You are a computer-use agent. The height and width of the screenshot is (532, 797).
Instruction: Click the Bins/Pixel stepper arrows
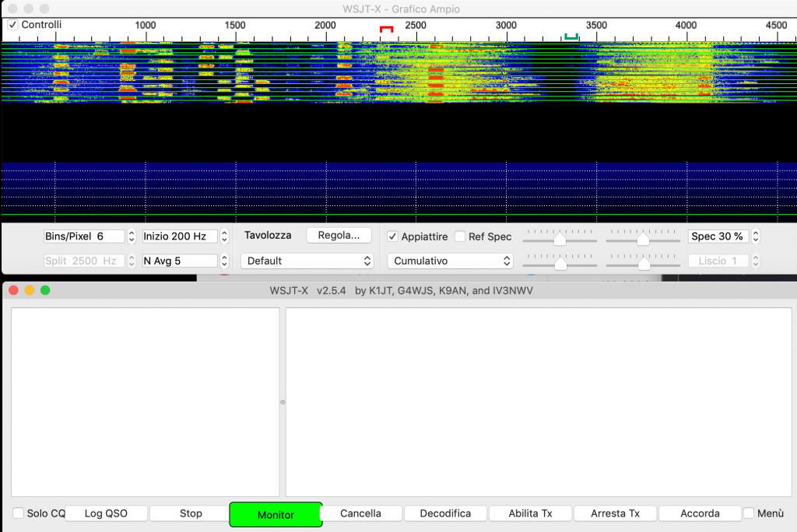(x=132, y=236)
